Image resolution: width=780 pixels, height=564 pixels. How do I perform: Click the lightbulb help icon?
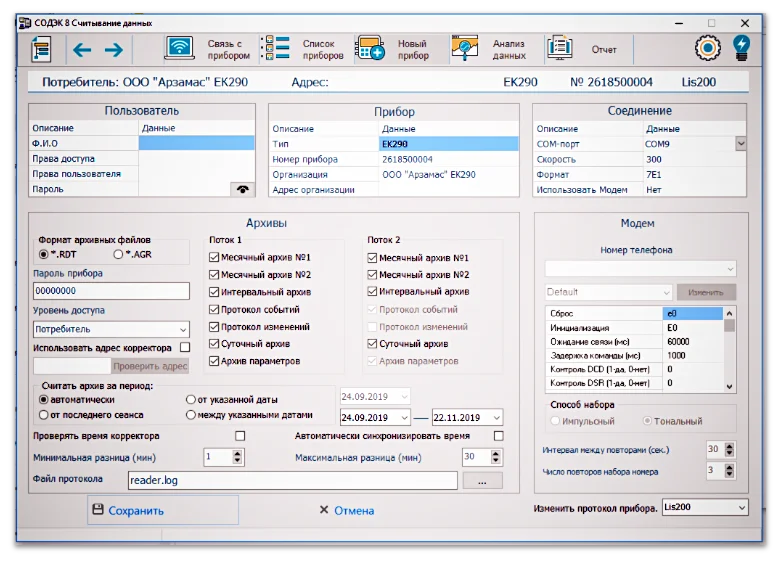tap(742, 48)
